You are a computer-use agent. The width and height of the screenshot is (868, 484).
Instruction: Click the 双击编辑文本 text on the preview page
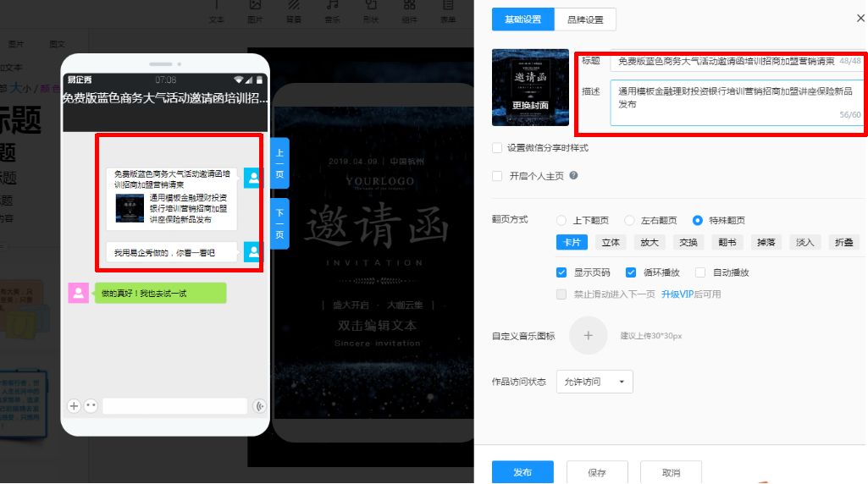tap(377, 325)
